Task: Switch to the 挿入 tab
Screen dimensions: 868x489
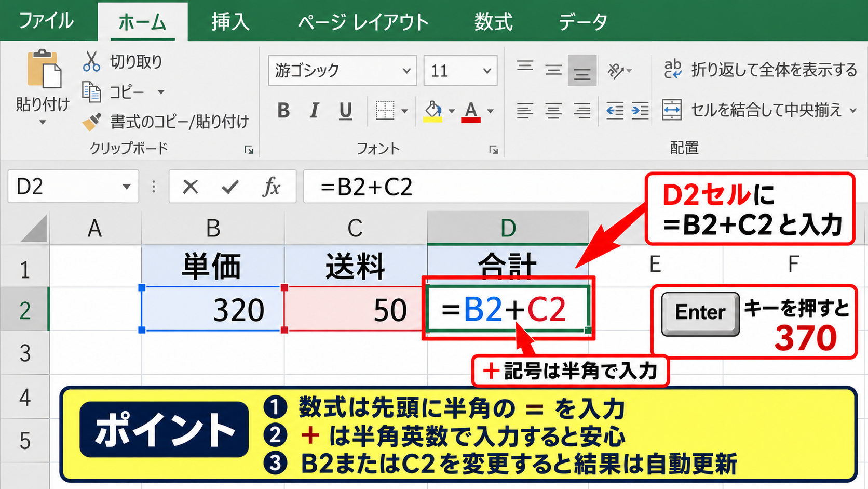Action: point(230,22)
